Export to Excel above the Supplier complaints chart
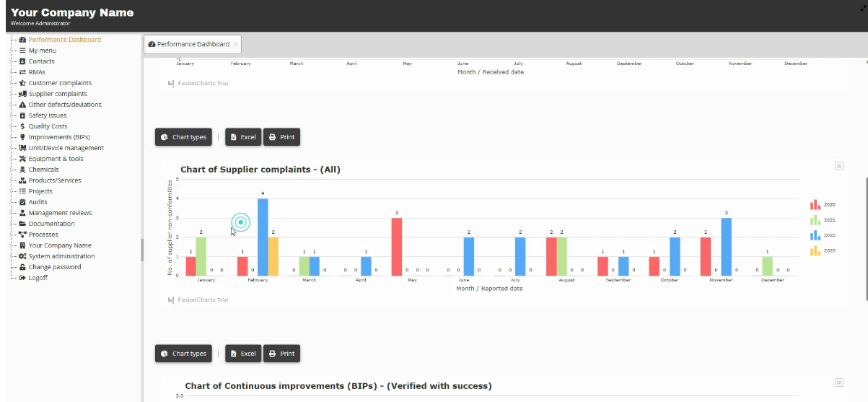 pyautogui.click(x=242, y=137)
